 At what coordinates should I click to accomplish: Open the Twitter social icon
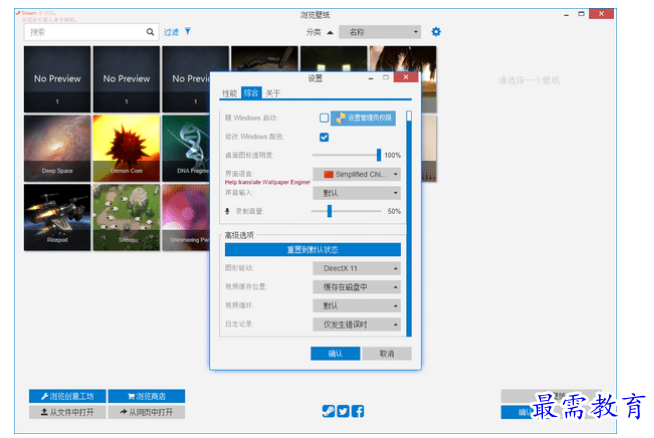click(x=343, y=411)
